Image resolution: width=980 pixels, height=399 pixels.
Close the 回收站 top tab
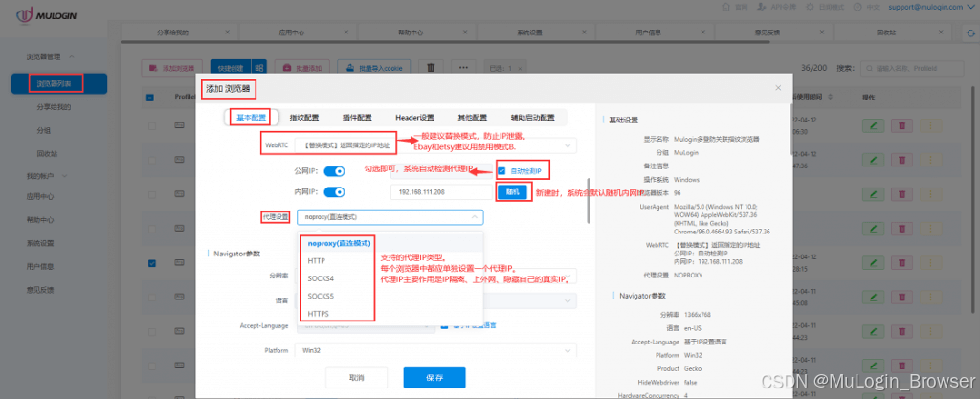pos(942,32)
